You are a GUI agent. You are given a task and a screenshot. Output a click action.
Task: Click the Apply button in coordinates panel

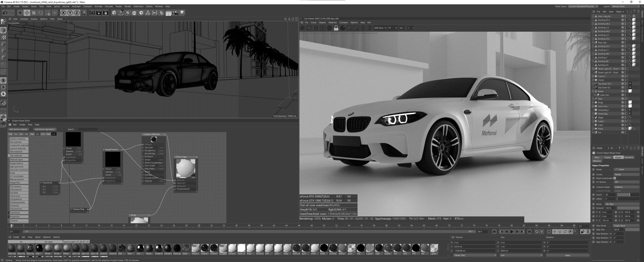tap(568, 255)
